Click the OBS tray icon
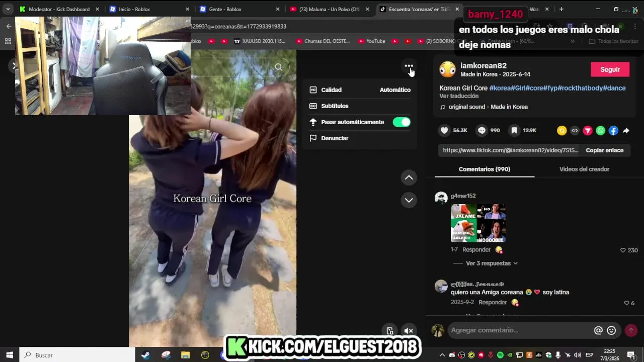The height and width of the screenshot is (362, 644). coord(461,355)
